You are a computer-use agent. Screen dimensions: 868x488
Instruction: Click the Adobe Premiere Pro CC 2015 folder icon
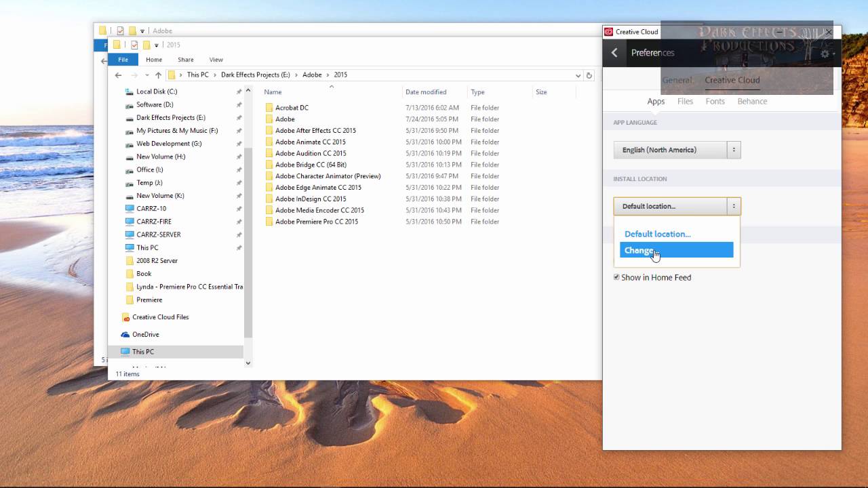269,222
